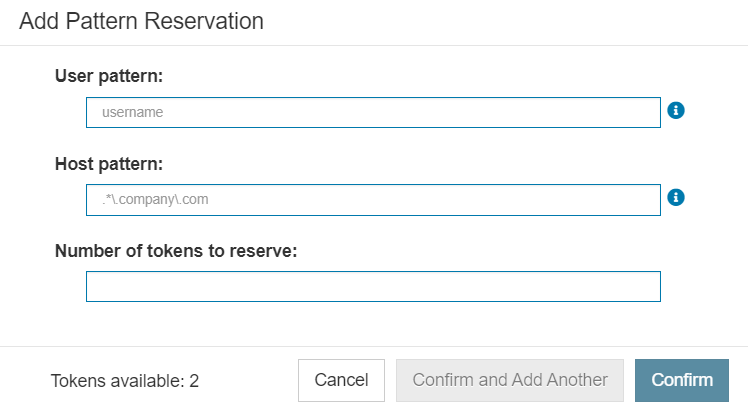
Task: Click the 'username' placeholder text
Action: [132, 113]
